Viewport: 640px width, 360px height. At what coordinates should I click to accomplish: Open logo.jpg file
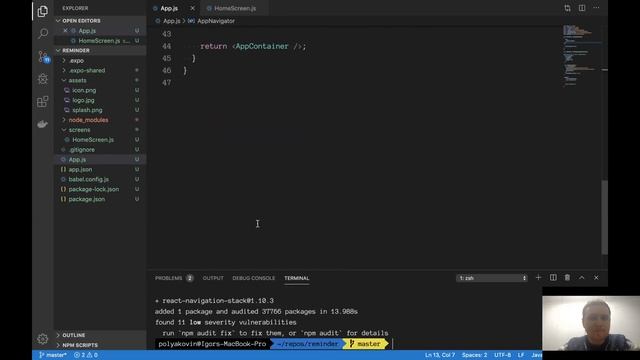83,100
